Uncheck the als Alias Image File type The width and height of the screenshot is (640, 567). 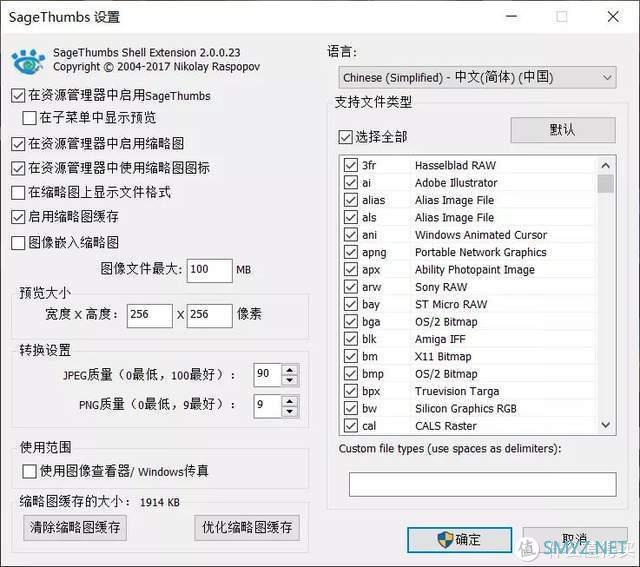(x=351, y=217)
